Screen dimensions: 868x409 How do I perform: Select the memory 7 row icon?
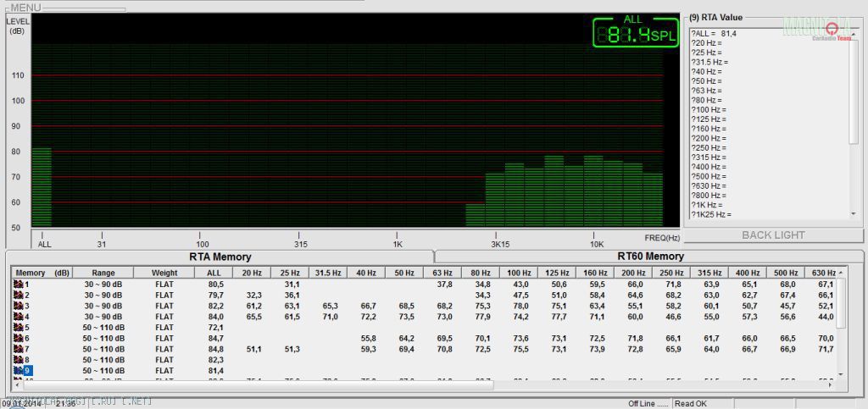pos(19,349)
